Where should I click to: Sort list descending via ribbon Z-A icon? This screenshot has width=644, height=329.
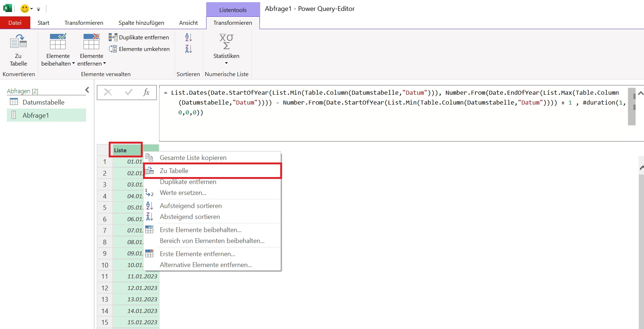coord(189,48)
